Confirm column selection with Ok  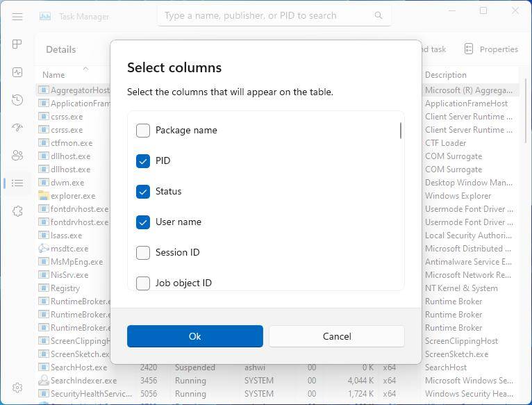[195, 336]
